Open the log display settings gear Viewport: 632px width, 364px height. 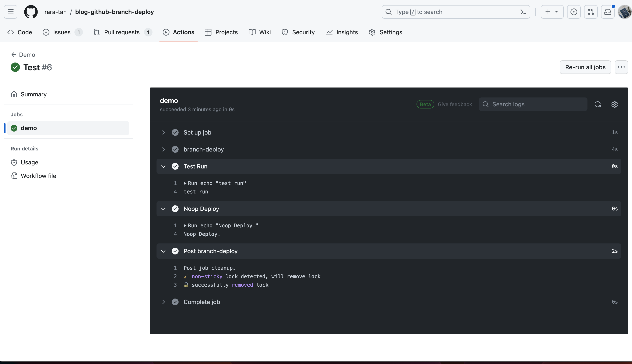coord(614,104)
